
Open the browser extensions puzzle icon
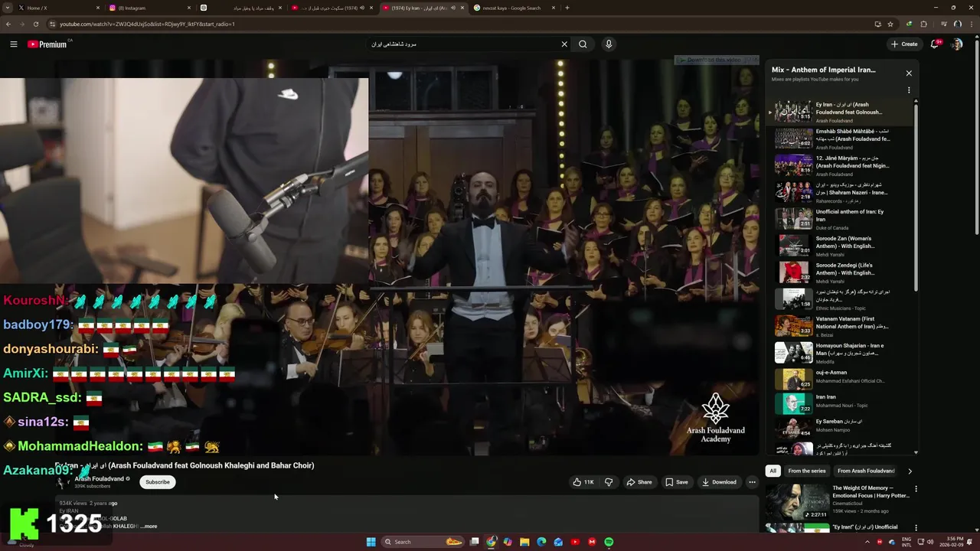923,24
